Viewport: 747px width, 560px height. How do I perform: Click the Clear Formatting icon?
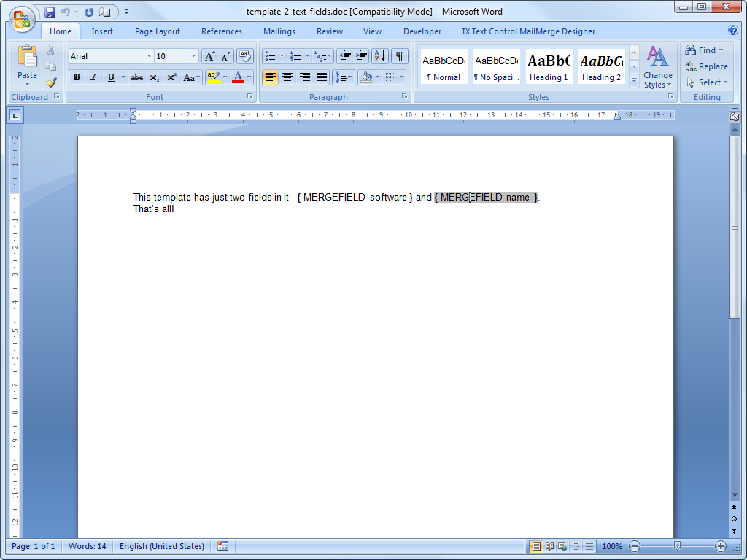point(244,56)
